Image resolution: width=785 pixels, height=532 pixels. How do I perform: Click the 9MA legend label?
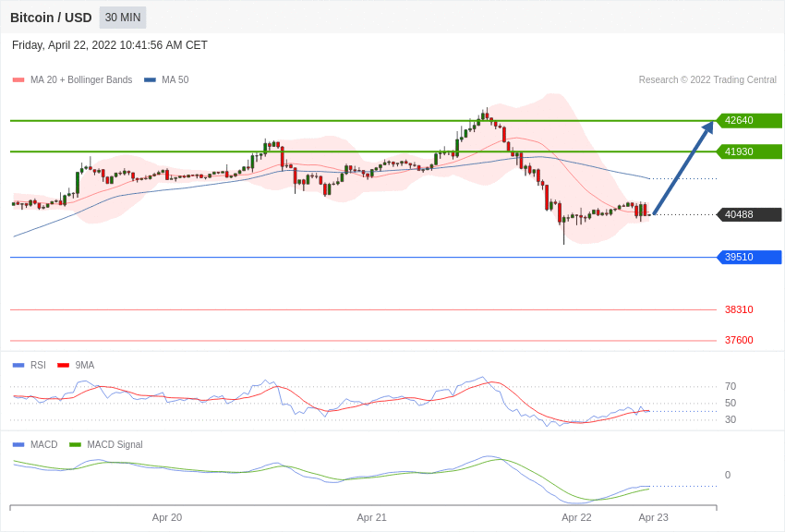tap(85, 366)
